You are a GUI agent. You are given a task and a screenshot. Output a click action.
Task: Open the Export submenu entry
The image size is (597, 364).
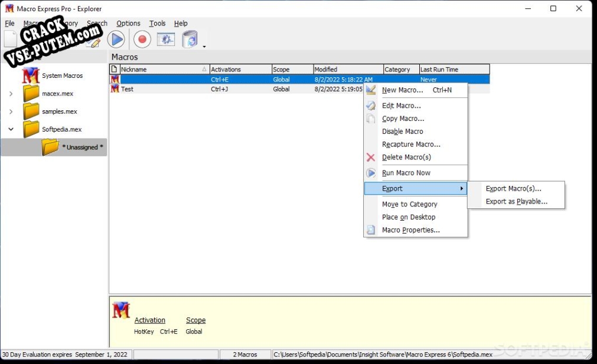(416, 189)
